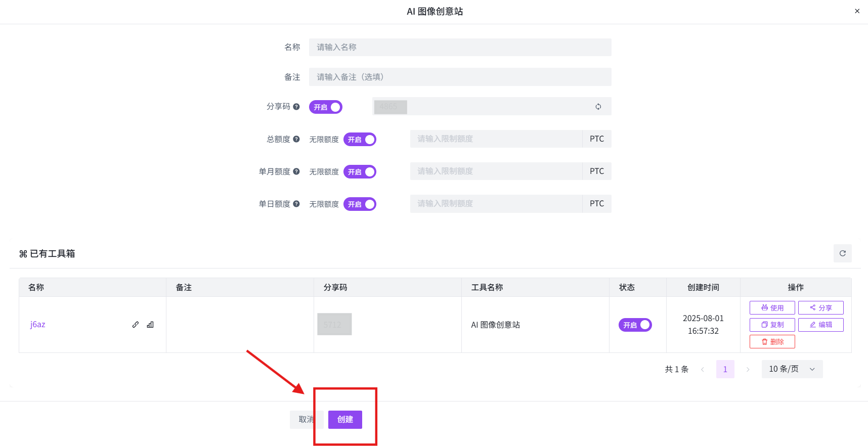
Task: Refresh the share code icon
Action: tap(598, 107)
